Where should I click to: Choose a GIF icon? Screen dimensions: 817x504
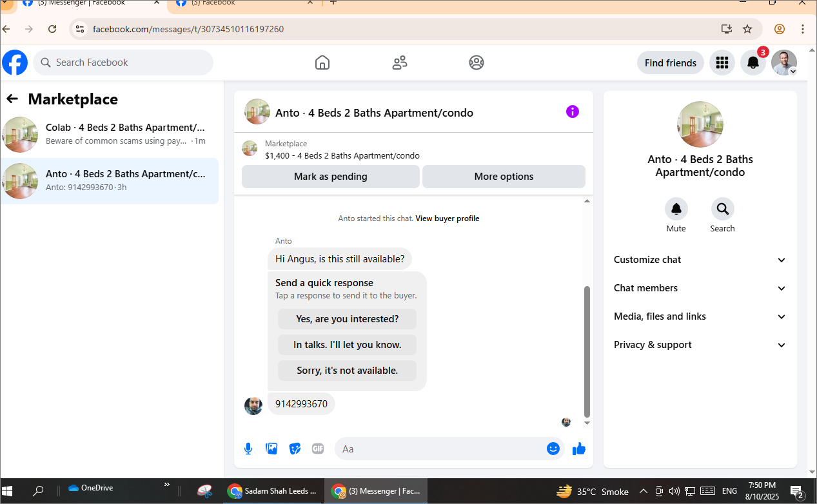click(x=318, y=449)
